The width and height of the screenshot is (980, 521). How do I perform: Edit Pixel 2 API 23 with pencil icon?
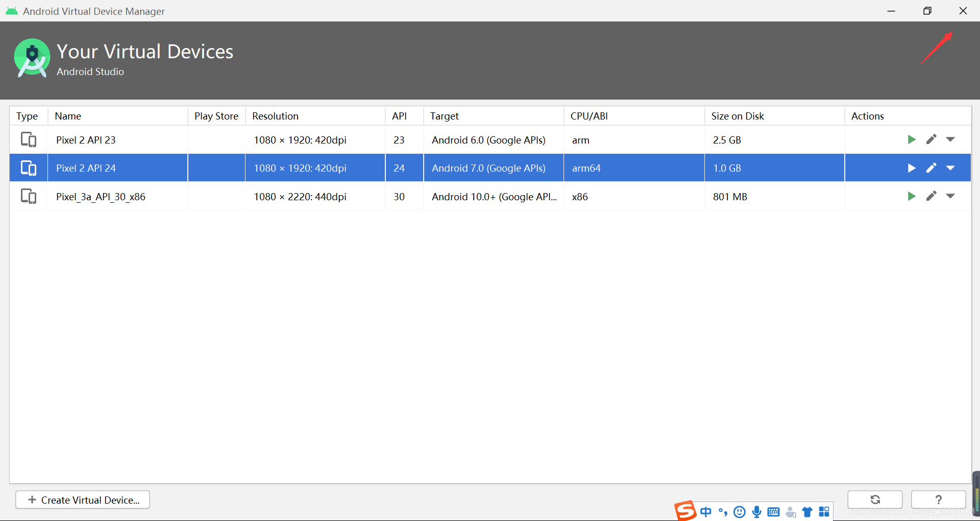pyautogui.click(x=932, y=139)
